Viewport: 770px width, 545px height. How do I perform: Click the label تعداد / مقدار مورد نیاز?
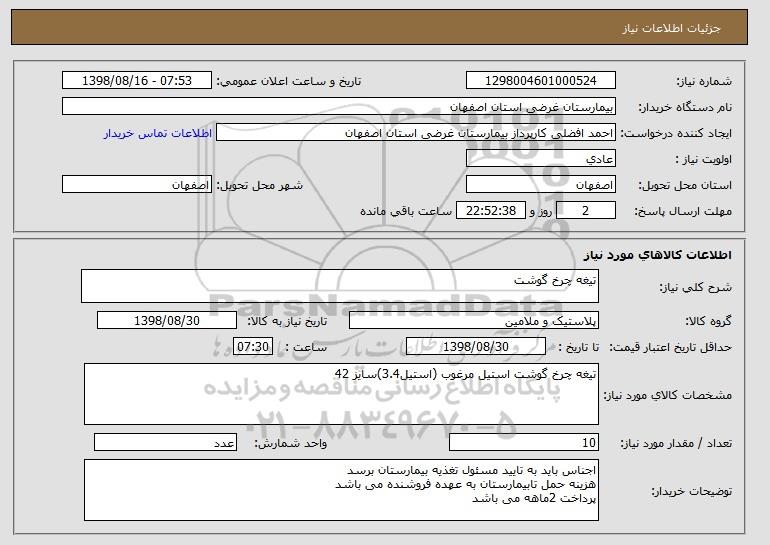point(676,443)
